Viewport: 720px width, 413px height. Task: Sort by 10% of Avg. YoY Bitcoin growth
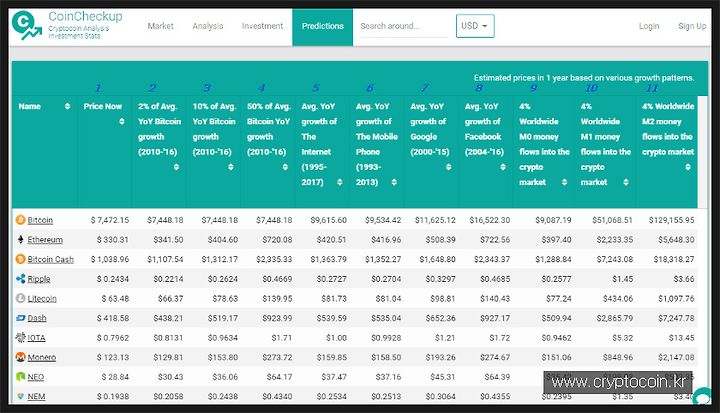(x=231, y=167)
